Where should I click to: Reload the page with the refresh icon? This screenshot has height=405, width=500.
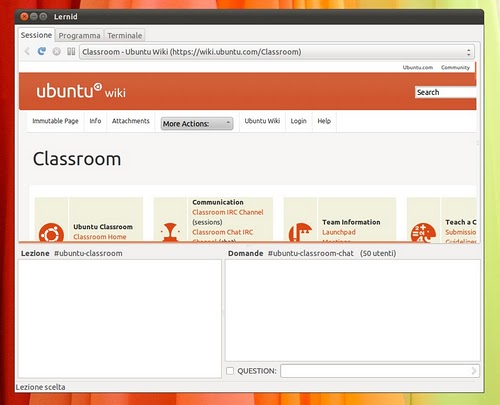coord(42,51)
